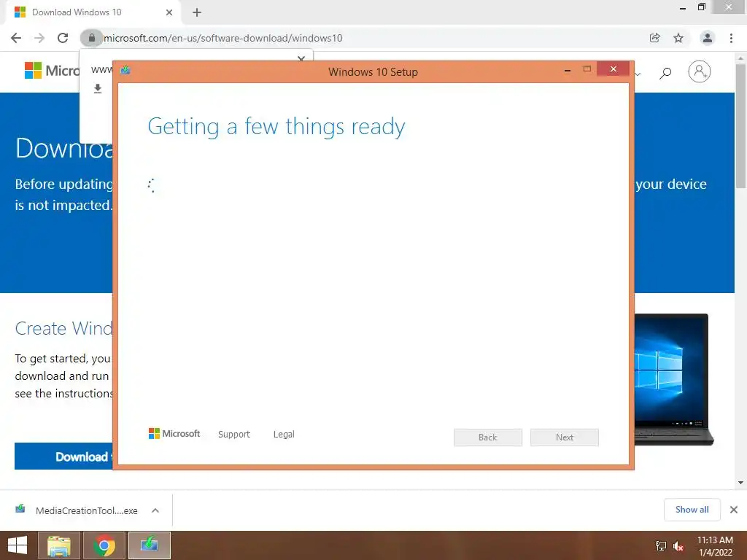
Task: Open the Windows Start button
Action: coord(18,545)
